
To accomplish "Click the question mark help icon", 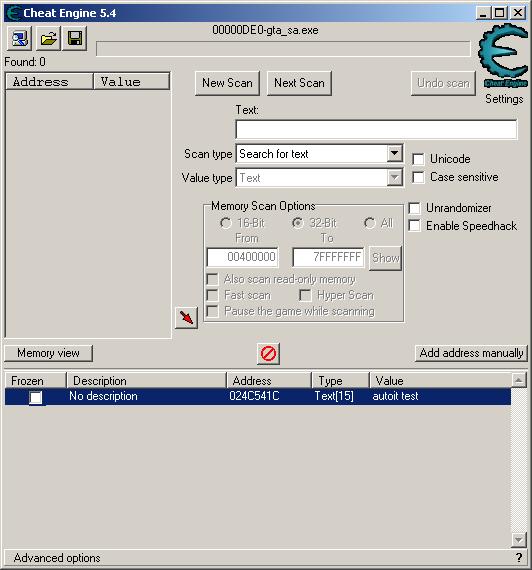I will 519,557.
